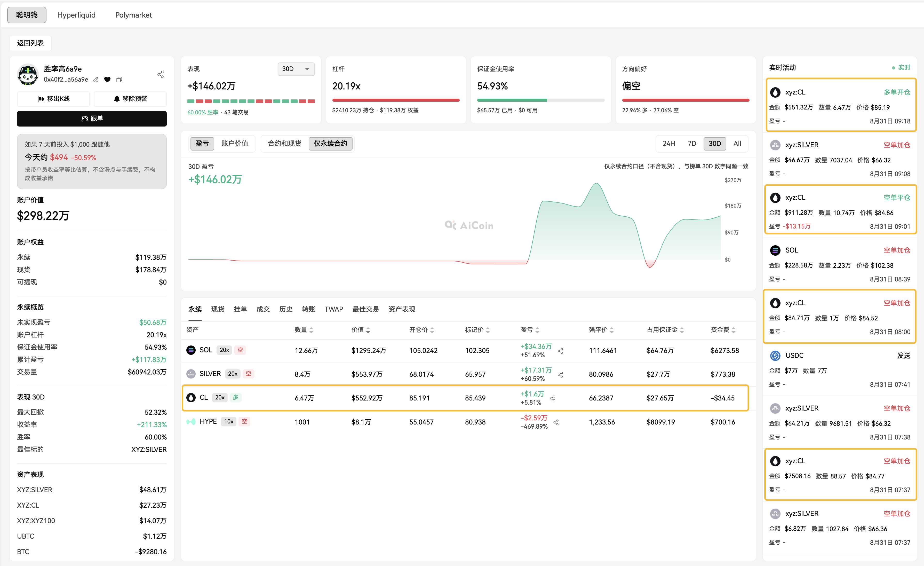
Task: Click the 移出K线 button
Action: coord(53,99)
